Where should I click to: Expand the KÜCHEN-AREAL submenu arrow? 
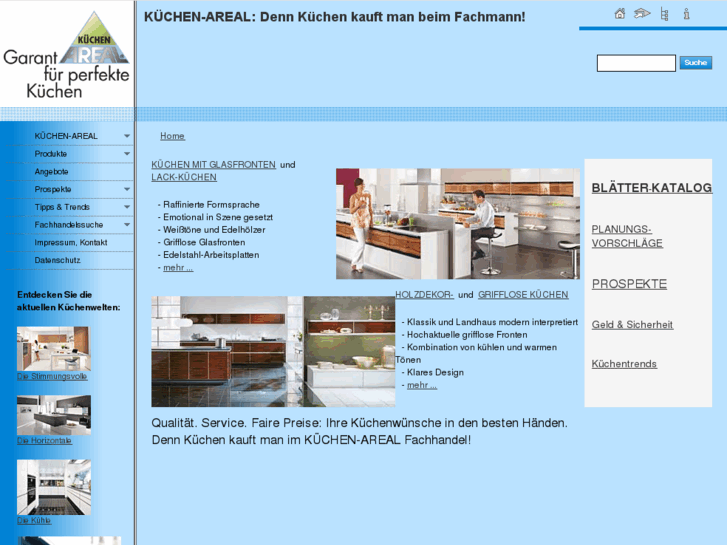point(127,136)
